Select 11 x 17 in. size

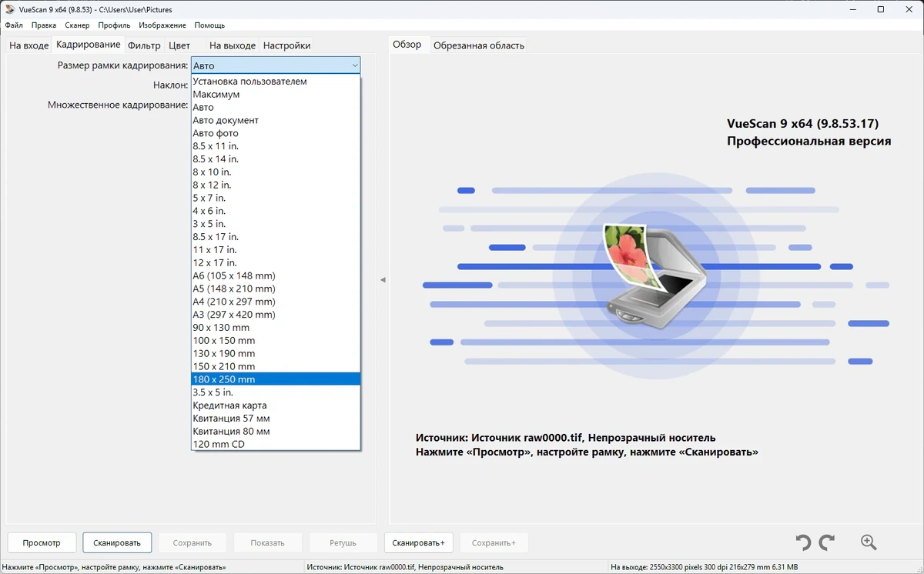276,249
